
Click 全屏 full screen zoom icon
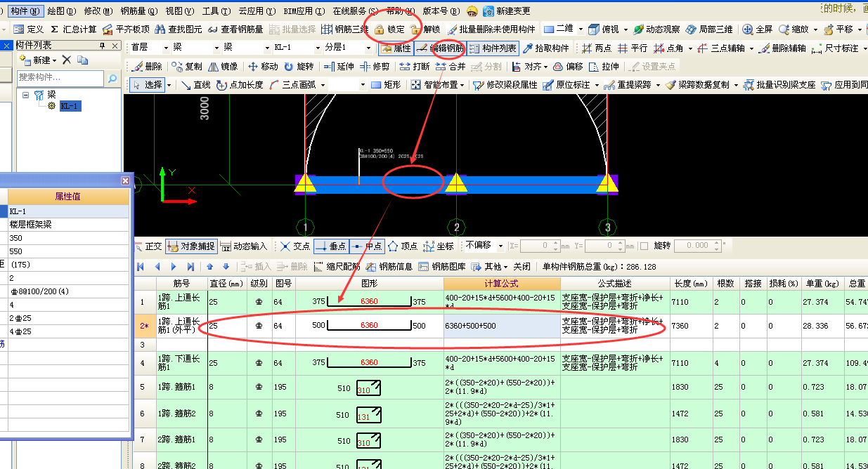[x=758, y=29]
